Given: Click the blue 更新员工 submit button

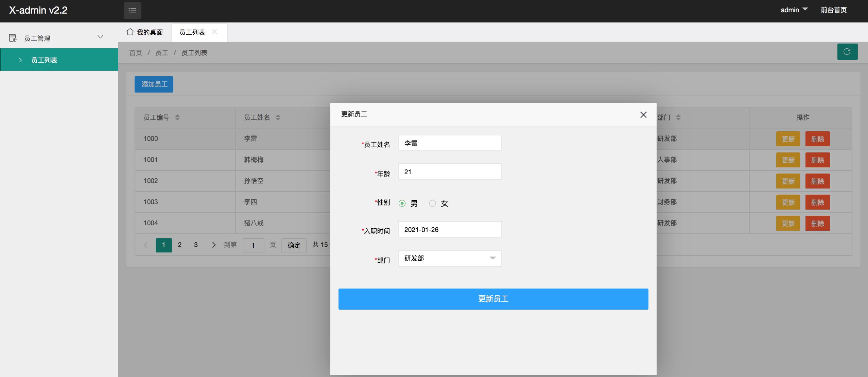Looking at the screenshot, I should click(493, 299).
